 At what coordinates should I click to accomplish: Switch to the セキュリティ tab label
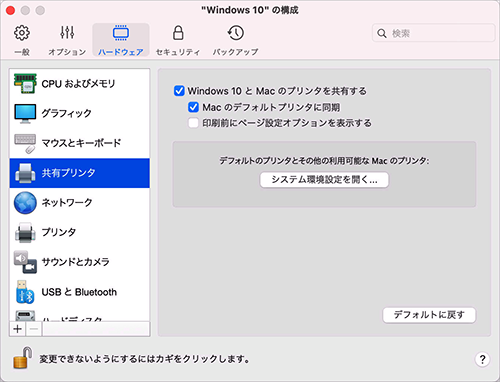click(178, 52)
